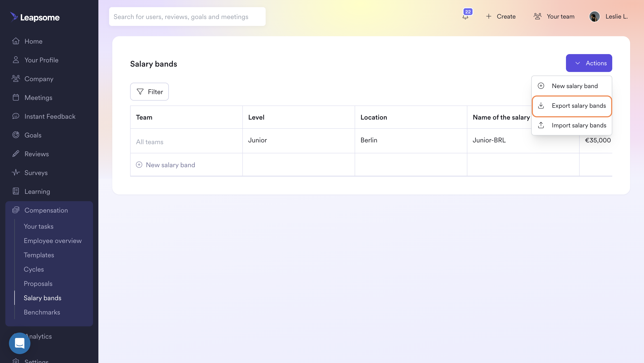The width and height of the screenshot is (644, 363).
Task: Click the download icon for Export salary bands
Action: [x=541, y=106]
